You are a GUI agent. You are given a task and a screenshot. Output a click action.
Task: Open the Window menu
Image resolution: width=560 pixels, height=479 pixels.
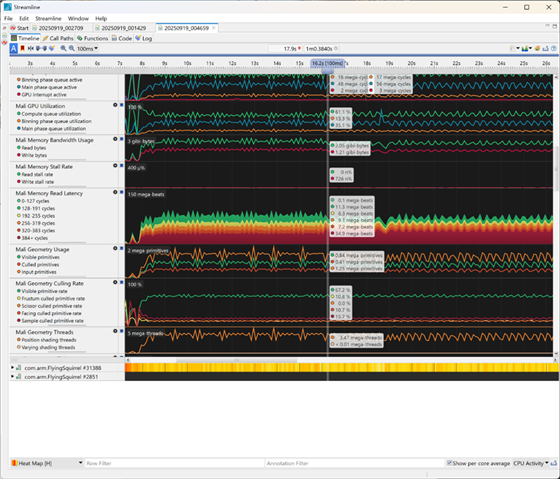coord(78,18)
